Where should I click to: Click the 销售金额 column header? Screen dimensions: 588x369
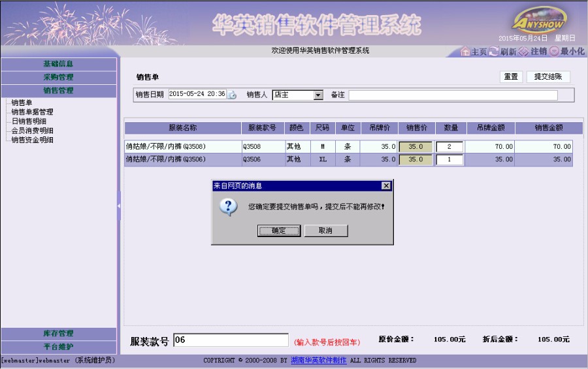click(x=549, y=128)
